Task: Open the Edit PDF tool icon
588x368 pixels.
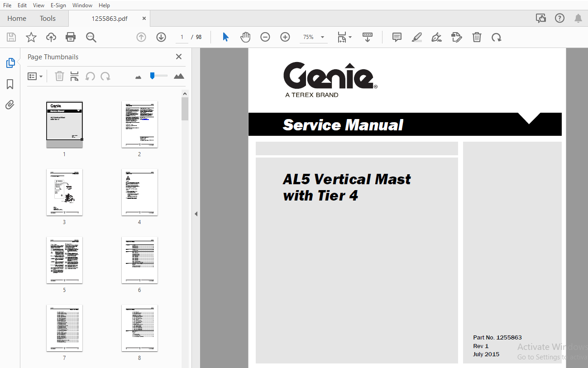Action: coord(457,37)
